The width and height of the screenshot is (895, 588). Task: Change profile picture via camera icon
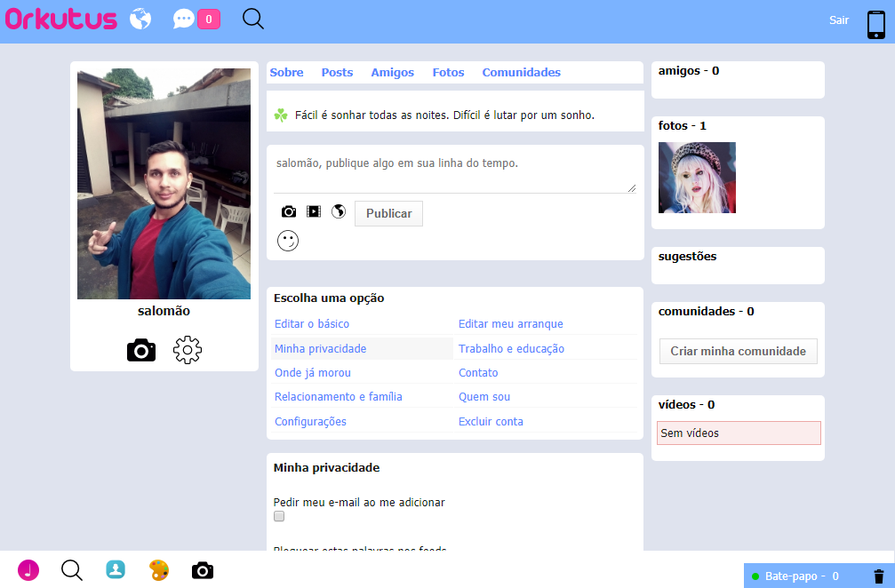pos(140,350)
